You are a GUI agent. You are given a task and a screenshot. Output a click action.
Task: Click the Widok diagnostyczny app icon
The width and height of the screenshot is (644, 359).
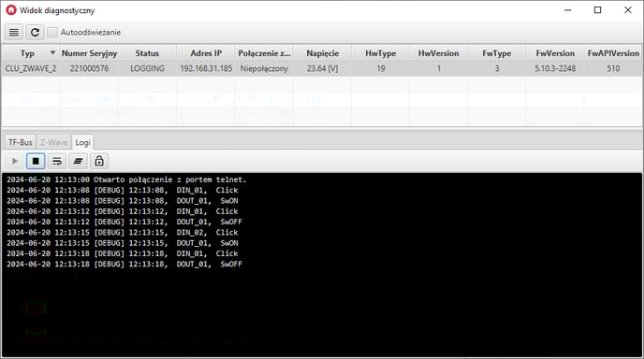click(11, 10)
